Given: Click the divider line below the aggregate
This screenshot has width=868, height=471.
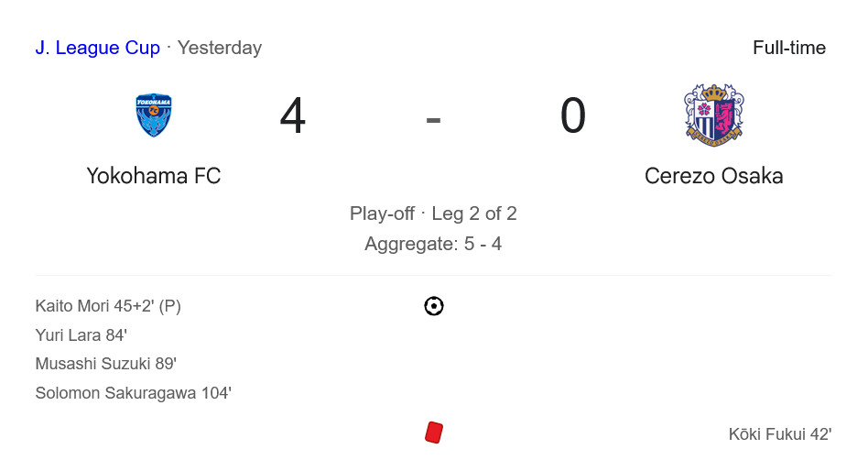Looking at the screenshot, I should tap(433, 275).
